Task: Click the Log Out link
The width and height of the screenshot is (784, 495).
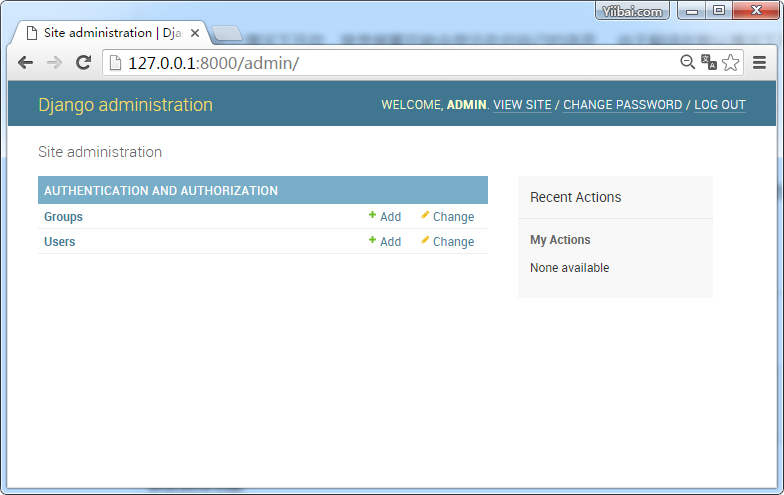Action: 719,105
